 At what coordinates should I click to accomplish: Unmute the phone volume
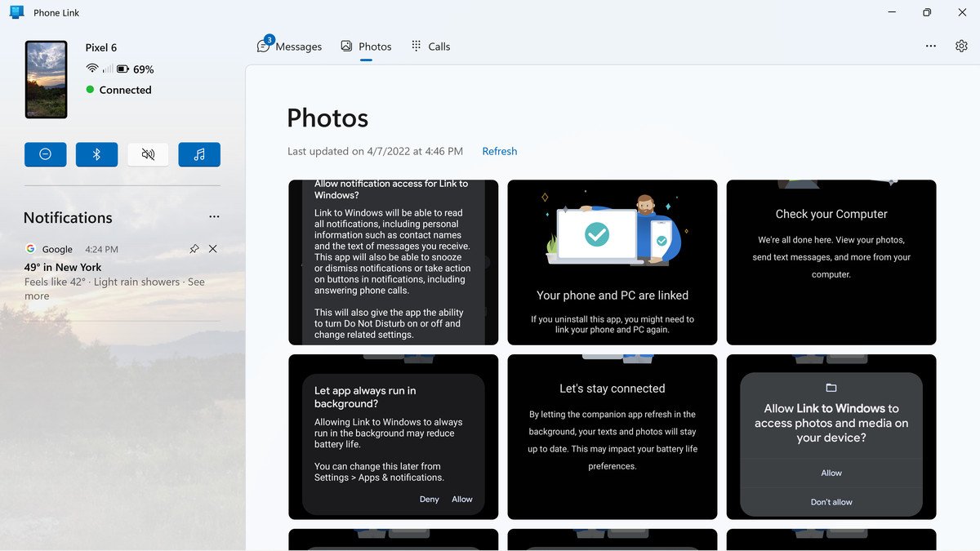(x=148, y=154)
